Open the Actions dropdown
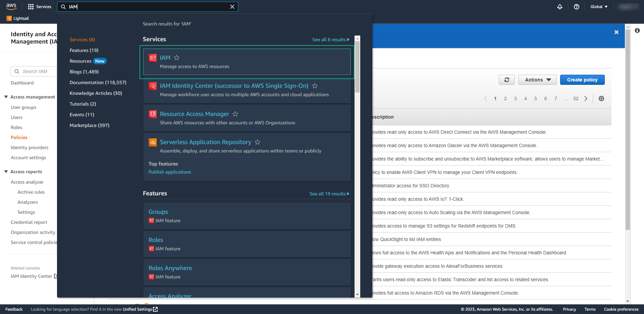This screenshot has width=644, height=314. (x=537, y=80)
